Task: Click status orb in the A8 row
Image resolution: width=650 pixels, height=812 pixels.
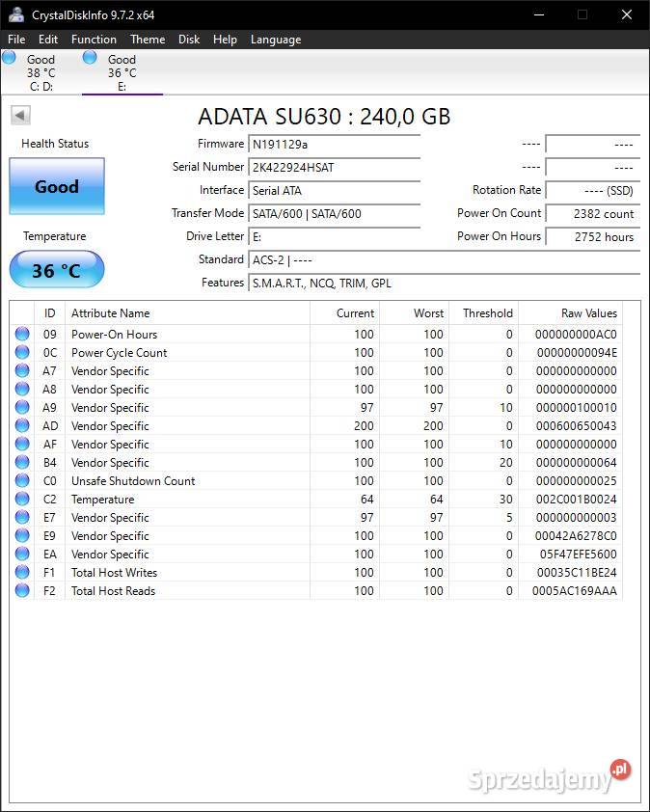Action: (x=22, y=389)
